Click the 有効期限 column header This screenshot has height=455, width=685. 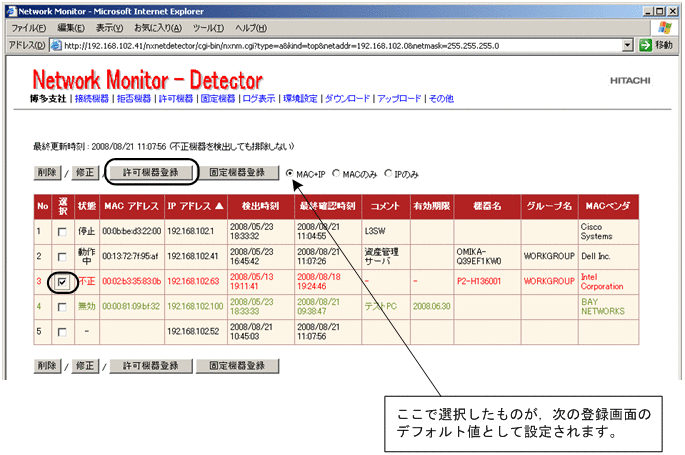432,206
